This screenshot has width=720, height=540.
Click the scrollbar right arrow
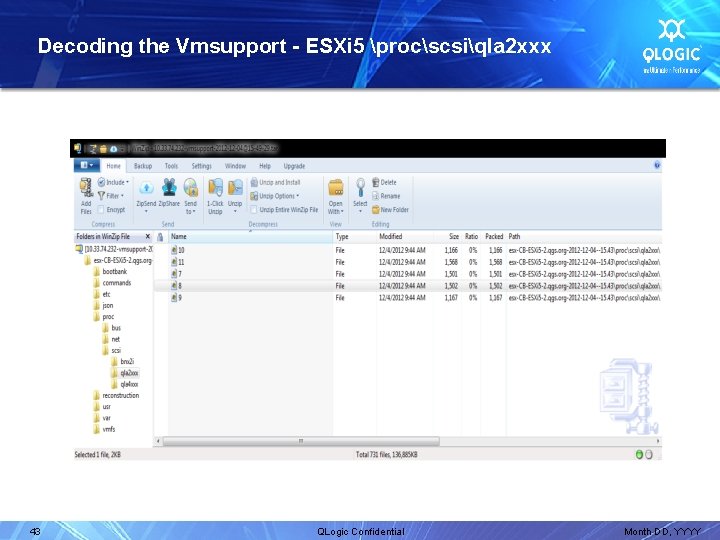(658, 441)
